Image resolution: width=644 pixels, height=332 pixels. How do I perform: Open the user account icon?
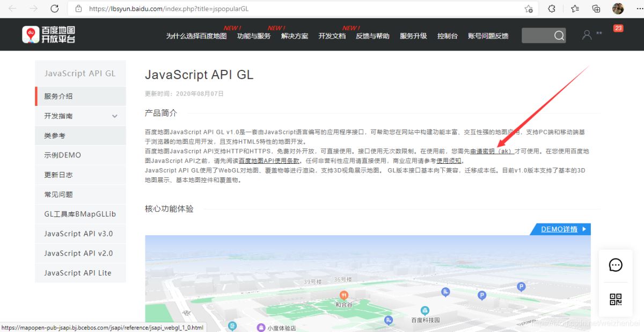click(587, 35)
